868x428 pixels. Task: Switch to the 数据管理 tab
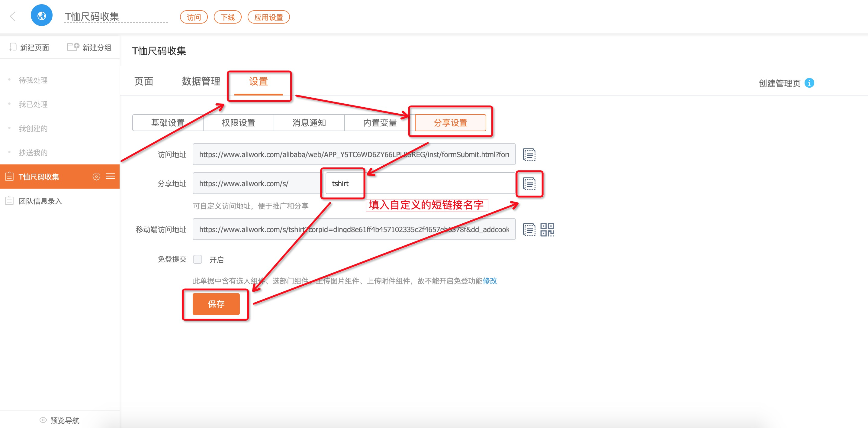pos(201,81)
